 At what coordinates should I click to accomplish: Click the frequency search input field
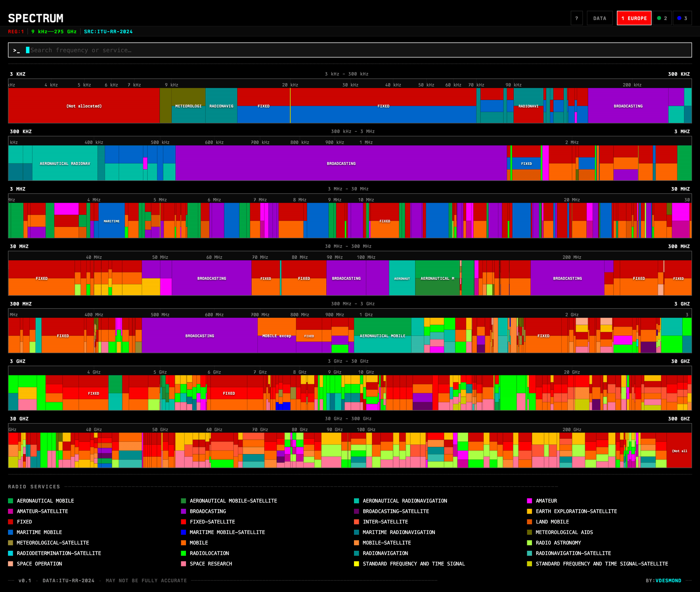[255, 50]
